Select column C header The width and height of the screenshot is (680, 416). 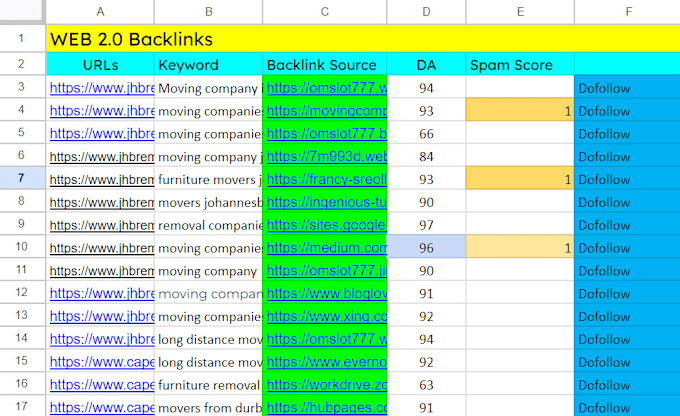click(x=325, y=12)
